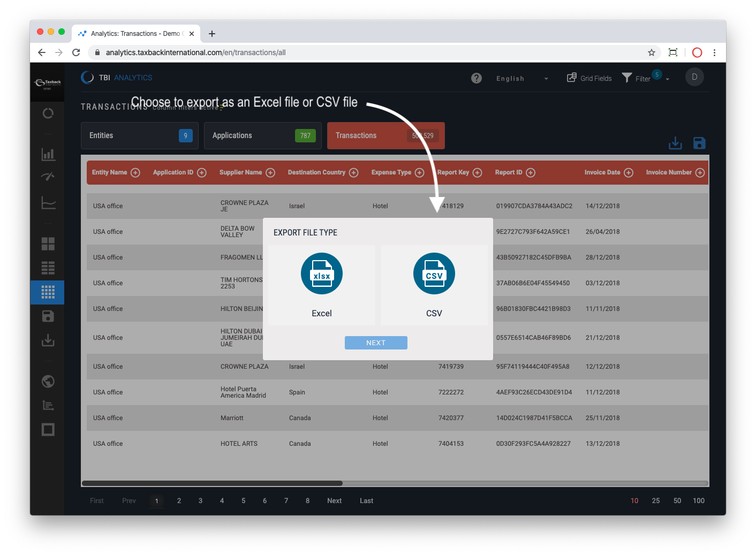
Task: Expand the Entity Name column plus icon
Action: pyautogui.click(x=135, y=172)
